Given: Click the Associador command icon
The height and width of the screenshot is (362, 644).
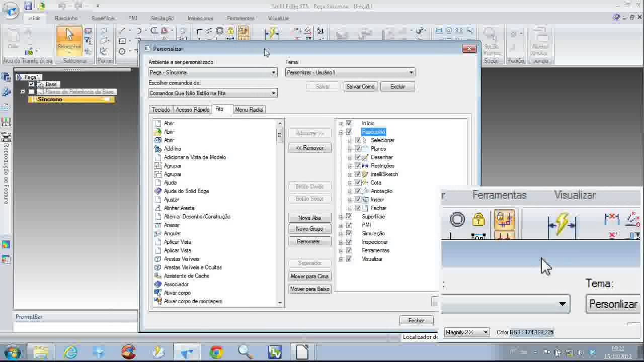Looking at the screenshot, I should point(158,285).
